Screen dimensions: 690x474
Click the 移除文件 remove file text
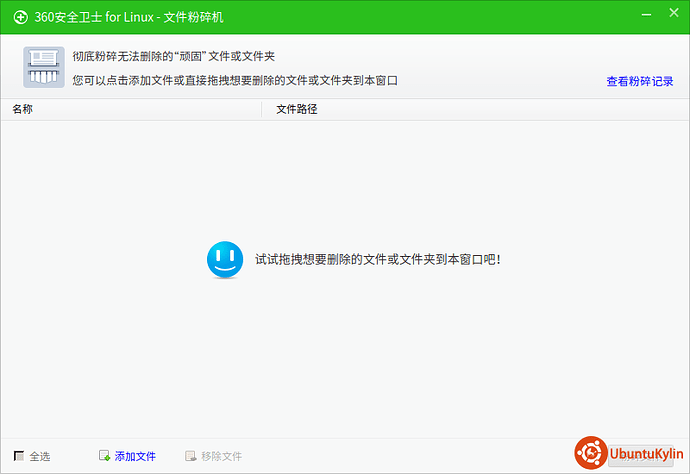pos(221,456)
